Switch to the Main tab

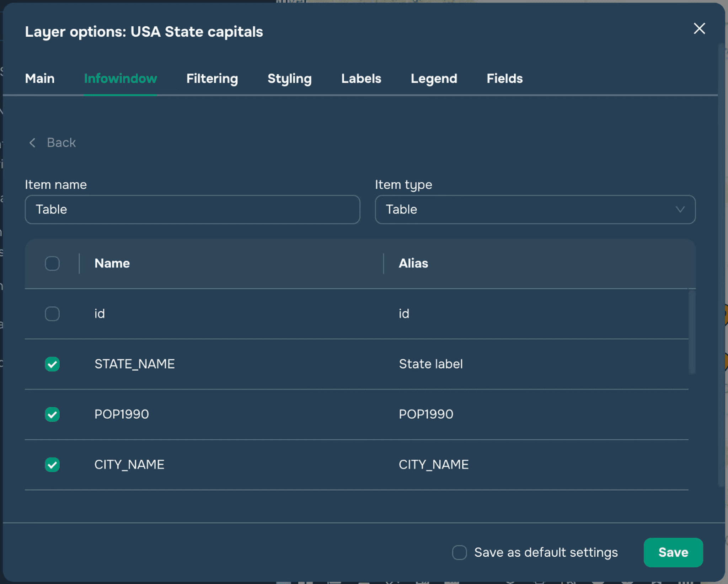click(x=40, y=79)
